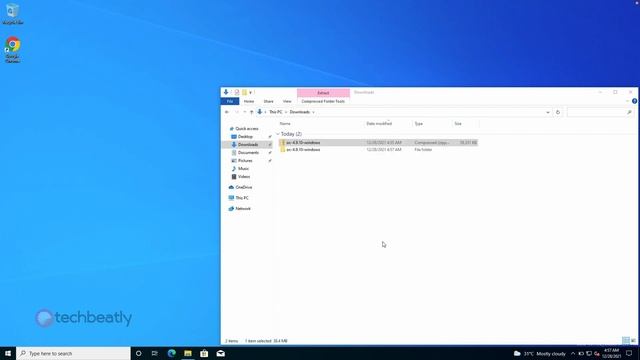Viewport: 640px width, 360px height.
Task: Open address bar history dropdown
Action: [x=548, y=112]
